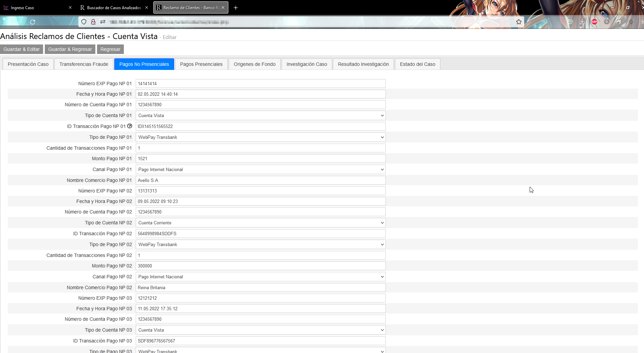
Task: Open Canal Pago NP 01 dropdown
Action: 261,169
